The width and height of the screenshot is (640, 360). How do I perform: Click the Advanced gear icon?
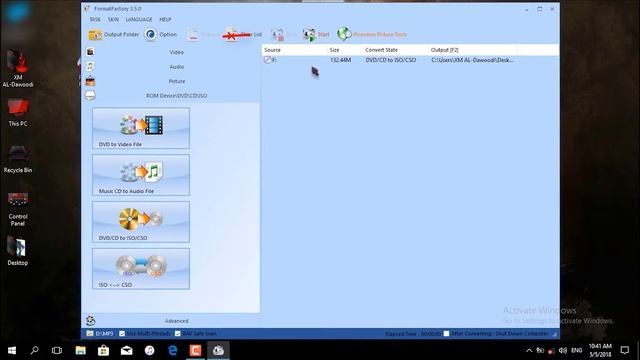point(91,320)
